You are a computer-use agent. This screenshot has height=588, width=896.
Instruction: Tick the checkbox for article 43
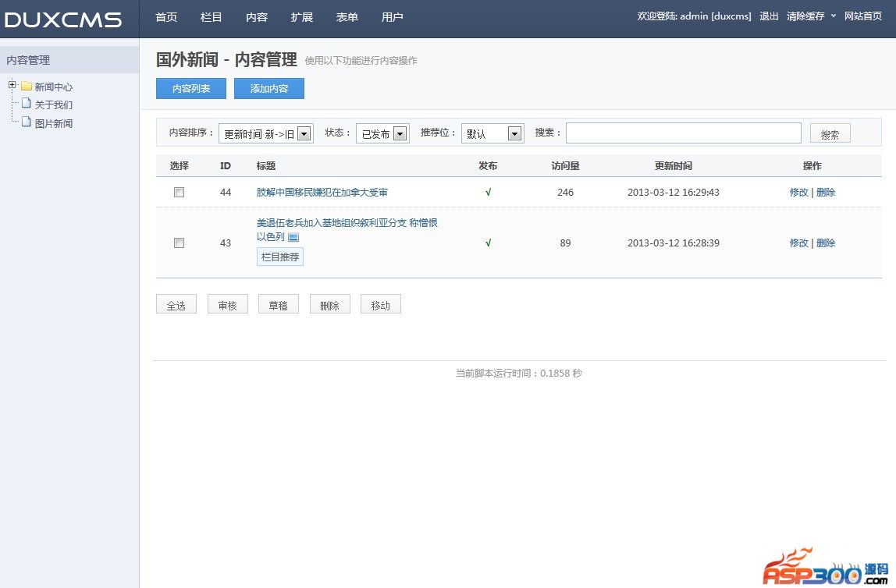(179, 243)
